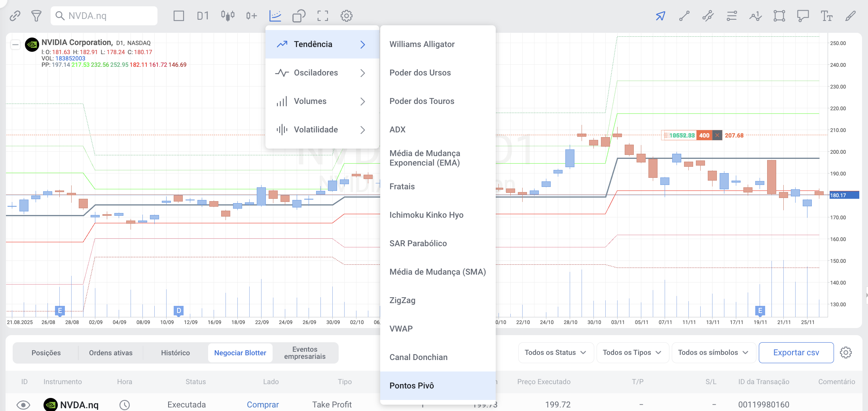Image resolution: width=868 pixels, height=411 pixels.
Task: Open the candlestick chart type icon
Action: tap(227, 16)
